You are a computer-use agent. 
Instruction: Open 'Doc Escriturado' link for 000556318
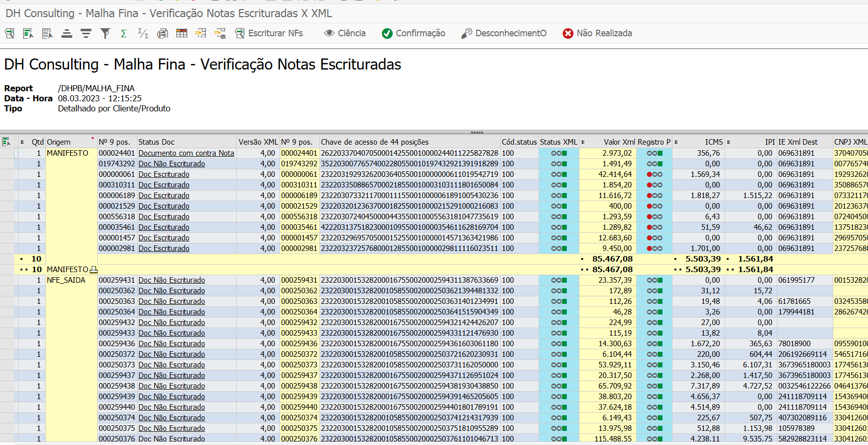[x=164, y=217]
